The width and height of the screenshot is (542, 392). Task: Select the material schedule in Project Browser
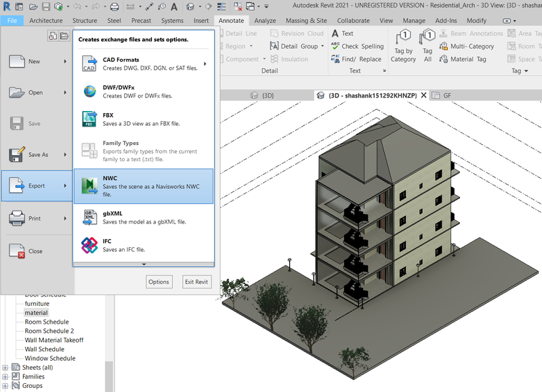pos(35,312)
